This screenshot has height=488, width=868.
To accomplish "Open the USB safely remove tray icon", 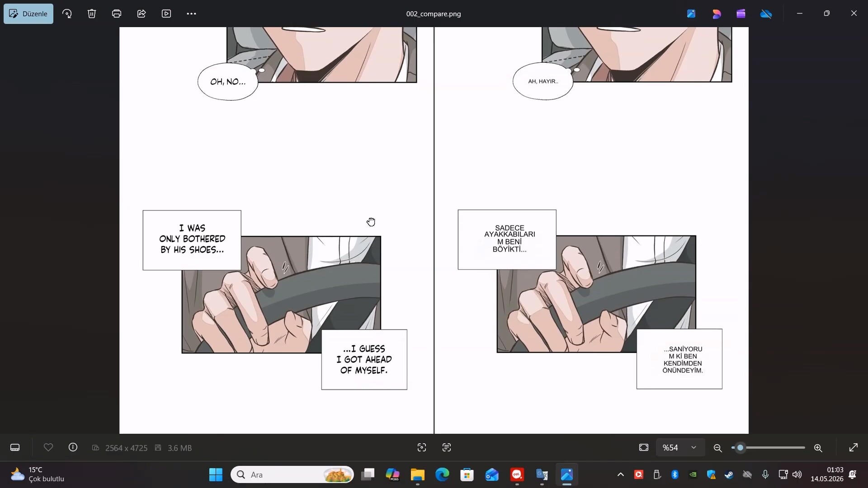I will click(657, 474).
